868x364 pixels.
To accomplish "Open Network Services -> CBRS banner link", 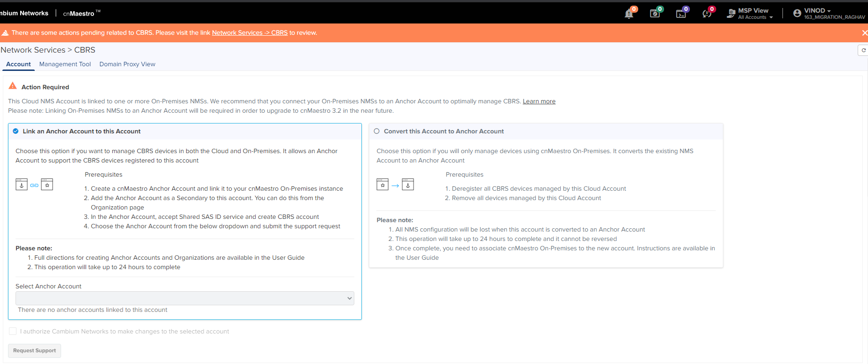I will 250,33.
